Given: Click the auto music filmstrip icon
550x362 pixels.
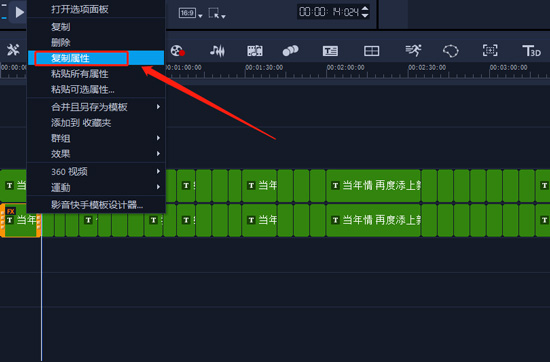Looking at the screenshot, I should (255, 51).
